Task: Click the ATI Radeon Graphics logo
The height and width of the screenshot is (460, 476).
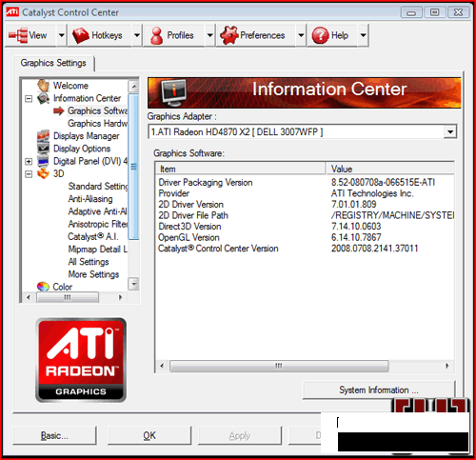Action: coord(81,360)
